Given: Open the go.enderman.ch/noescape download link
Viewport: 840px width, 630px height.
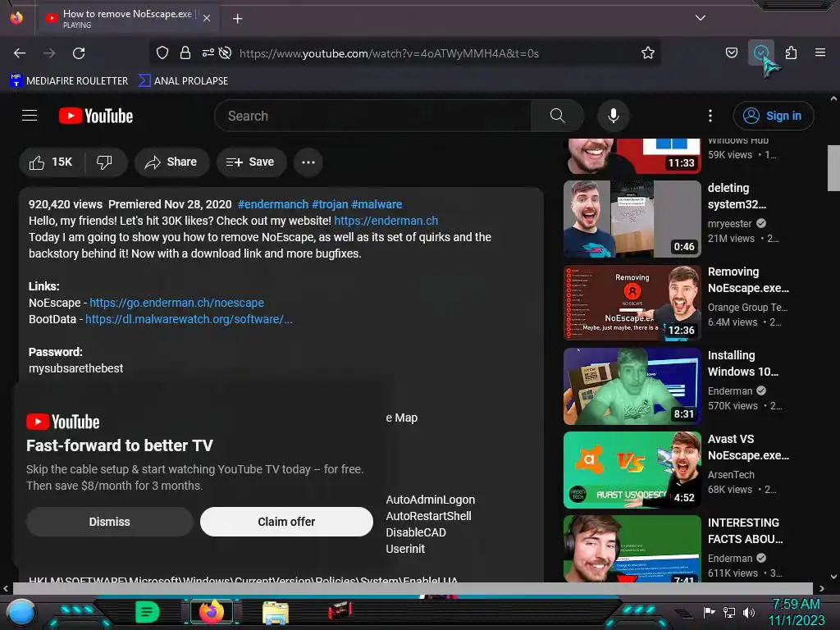Looking at the screenshot, I should [177, 303].
